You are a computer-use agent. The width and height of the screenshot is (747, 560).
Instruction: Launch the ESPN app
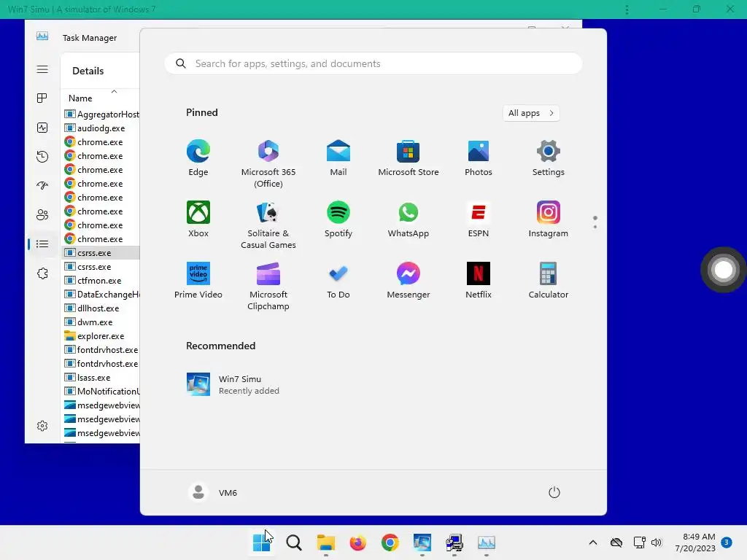(479, 219)
